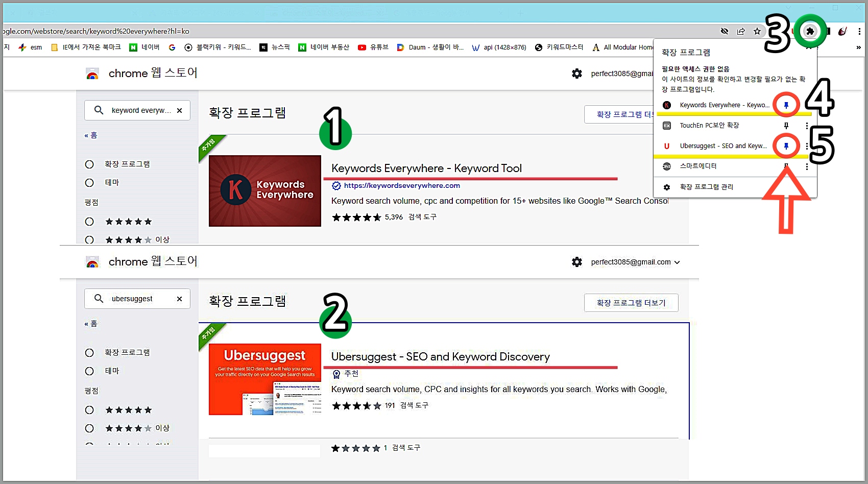
Task: Clear the 'ubersuggest' search with X
Action: (179, 299)
